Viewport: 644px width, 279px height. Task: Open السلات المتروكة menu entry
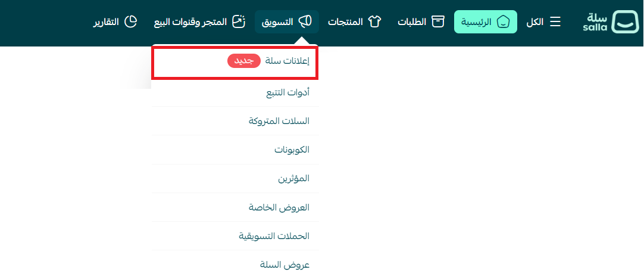point(279,121)
